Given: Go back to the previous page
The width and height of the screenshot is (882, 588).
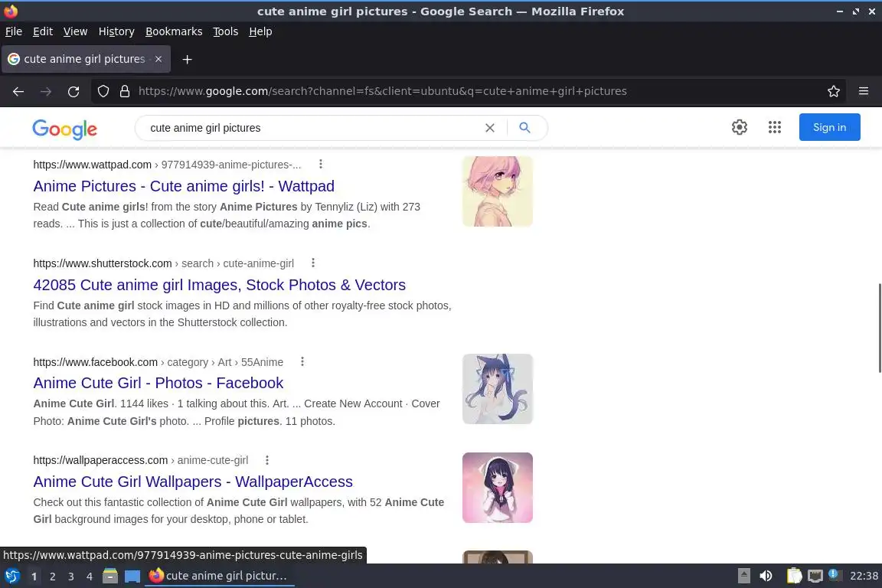Looking at the screenshot, I should point(18,91).
